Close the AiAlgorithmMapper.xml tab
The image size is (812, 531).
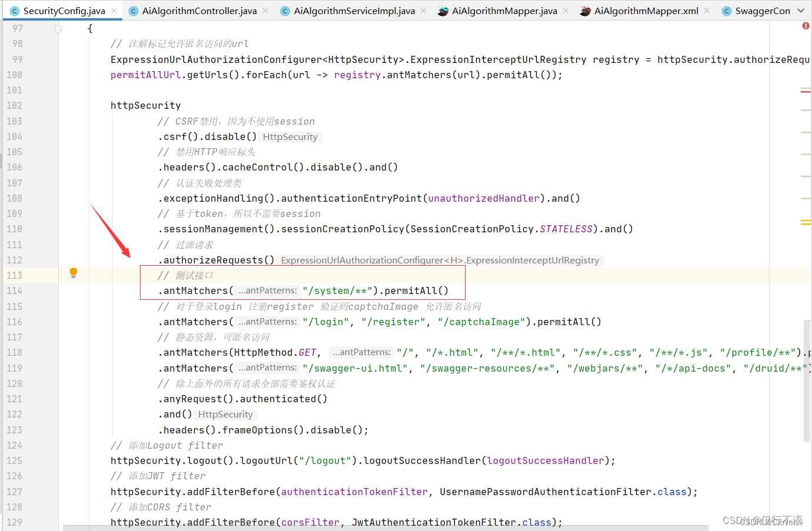707,11
